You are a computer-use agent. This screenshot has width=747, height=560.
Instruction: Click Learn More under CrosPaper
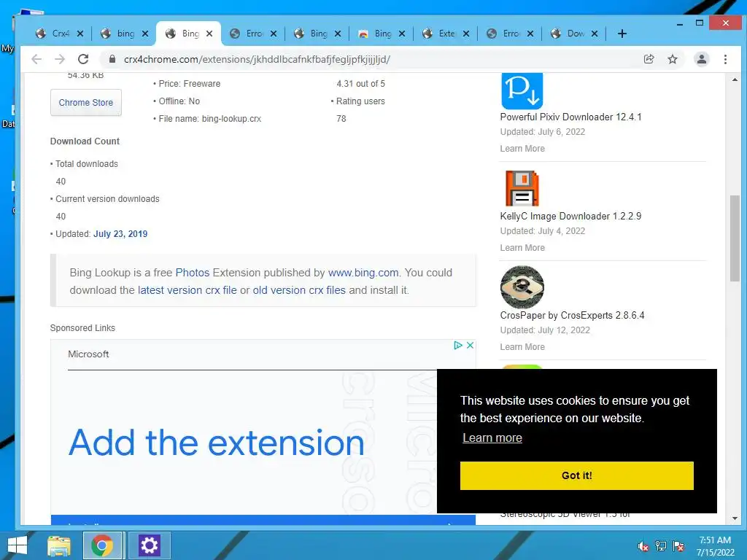click(522, 346)
